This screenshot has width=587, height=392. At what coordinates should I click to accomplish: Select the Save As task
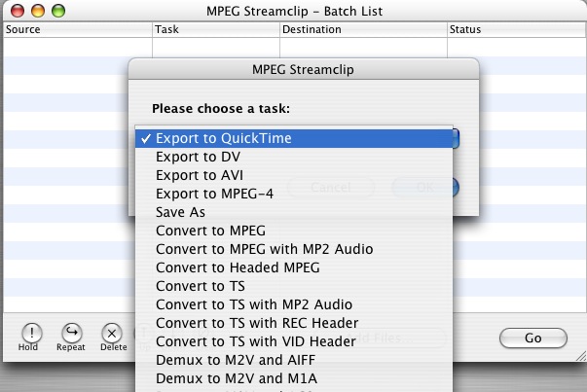click(294, 212)
